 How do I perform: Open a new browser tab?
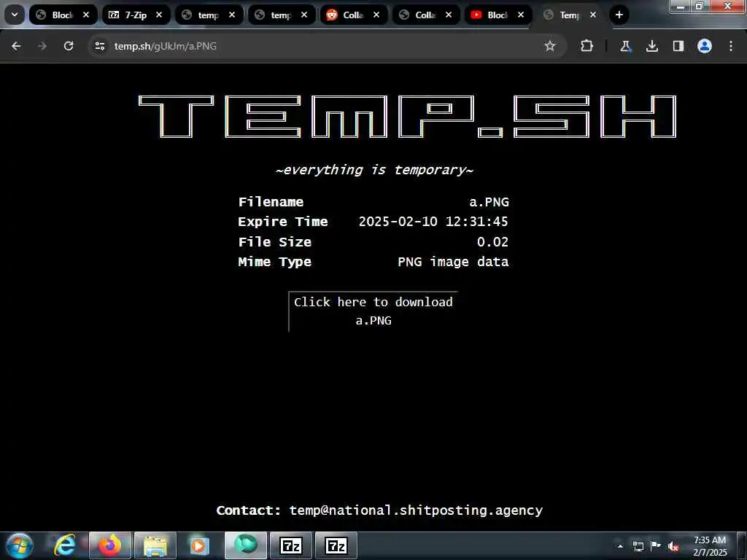pyautogui.click(x=619, y=15)
